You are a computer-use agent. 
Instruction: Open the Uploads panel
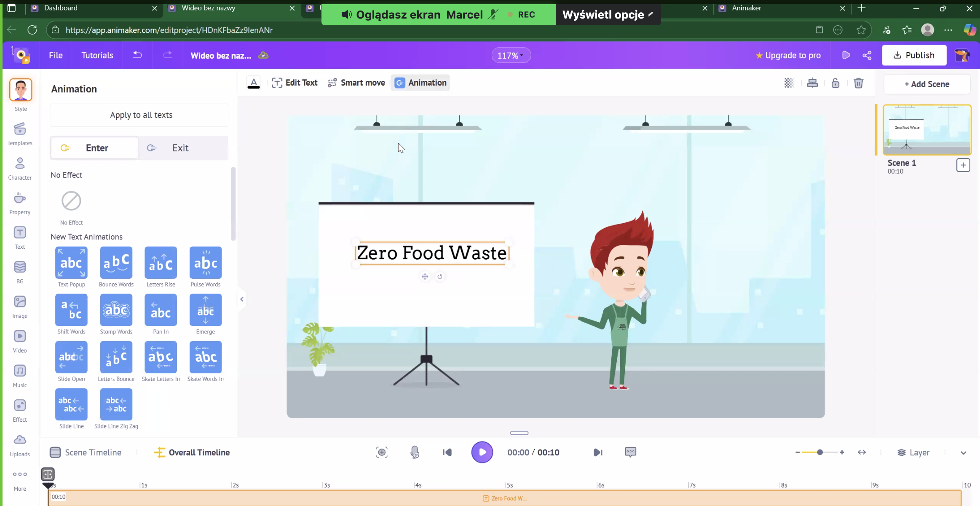(x=19, y=444)
